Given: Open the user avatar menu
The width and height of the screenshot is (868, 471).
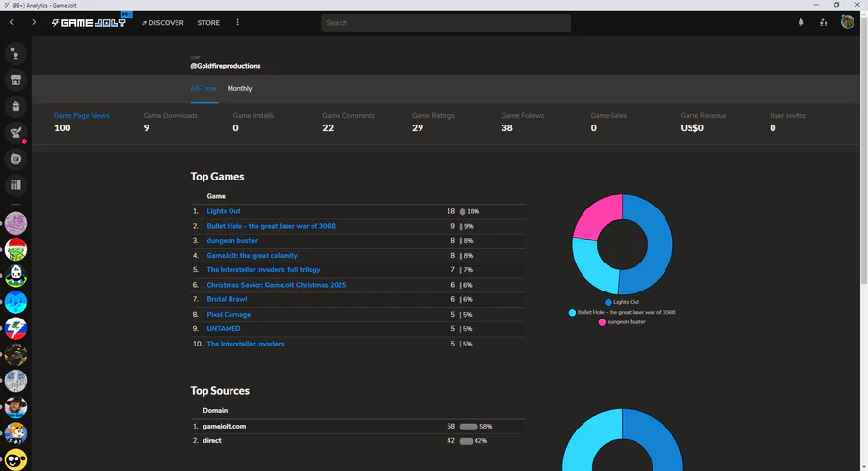Looking at the screenshot, I should (x=848, y=22).
